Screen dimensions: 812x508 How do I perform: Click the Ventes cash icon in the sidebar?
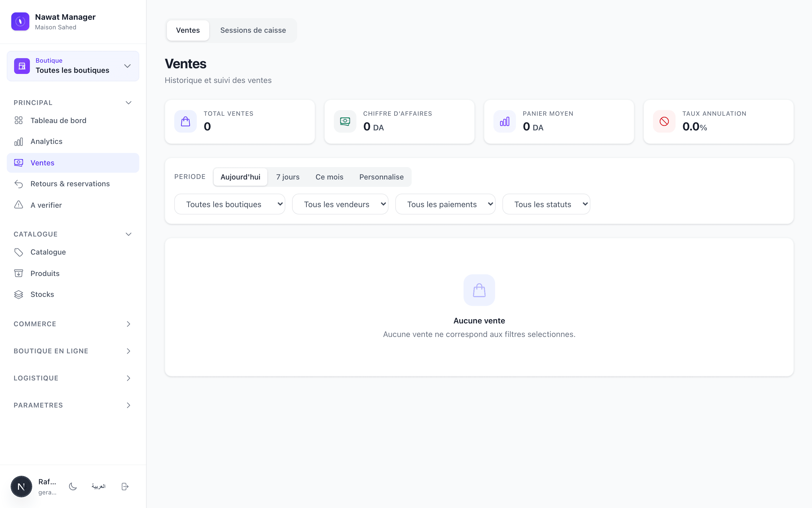pyautogui.click(x=18, y=163)
